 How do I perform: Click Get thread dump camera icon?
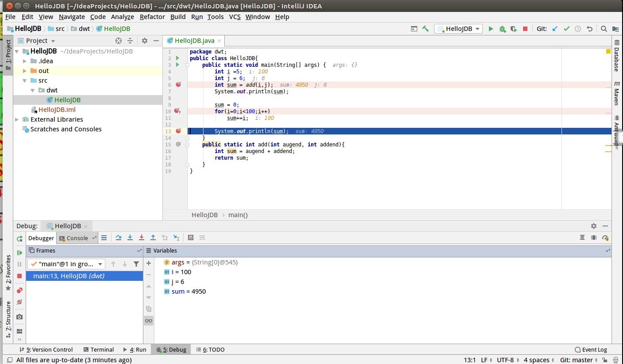[19, 317]
